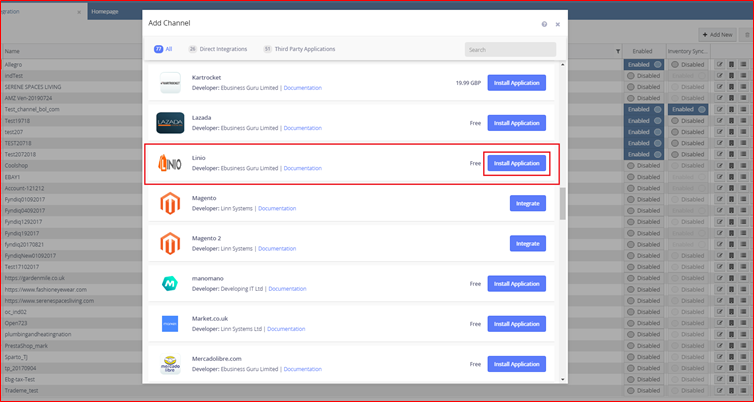Click the list-lines icon in Trademe_test row
Screen dimensions: 754x402
(743, 390)
